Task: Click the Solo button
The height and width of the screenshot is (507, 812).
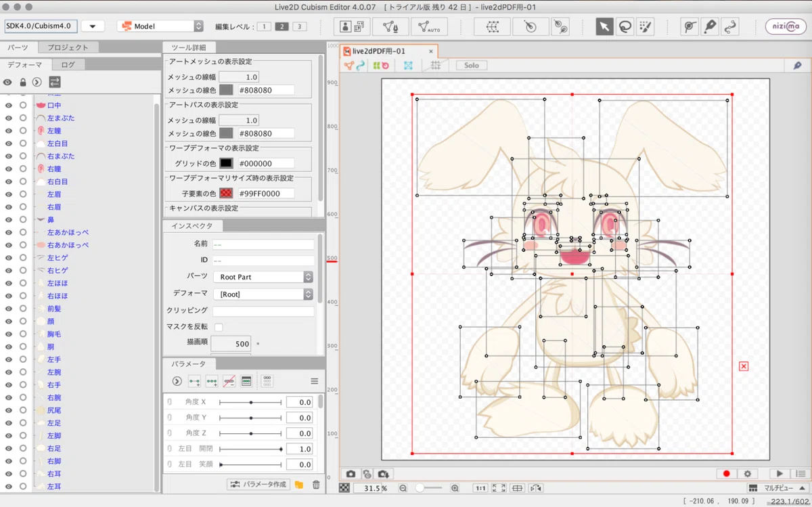Action: 472,66
